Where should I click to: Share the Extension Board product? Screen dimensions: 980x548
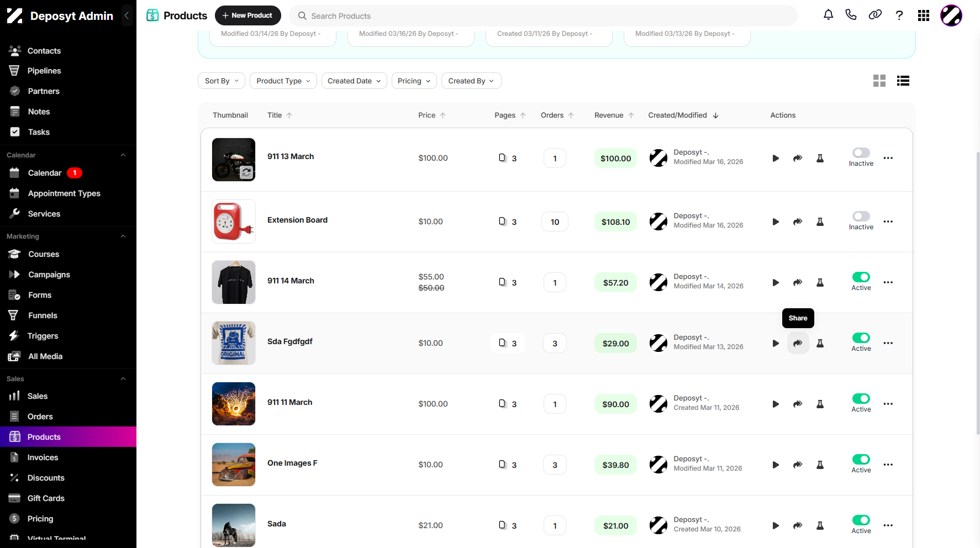coord(798,222)
